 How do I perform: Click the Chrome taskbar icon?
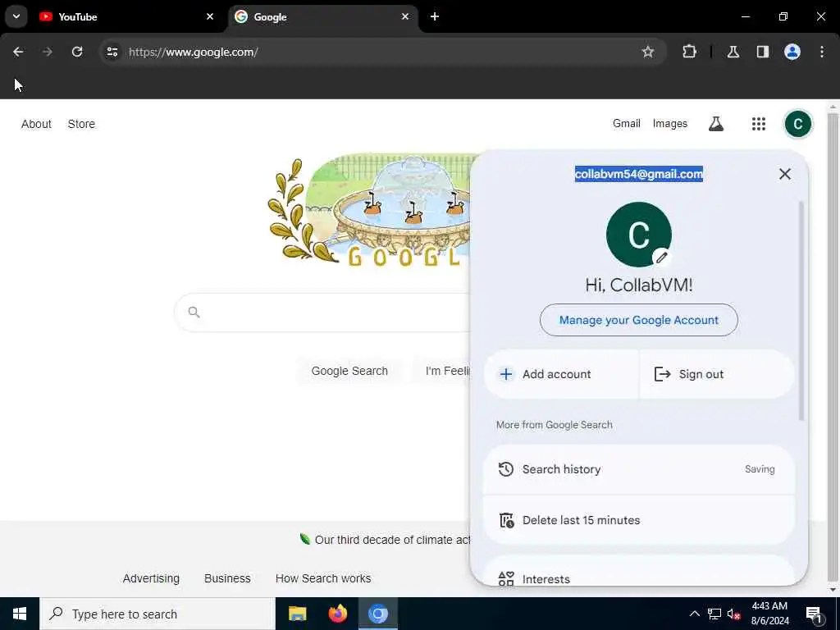click(x=377, y=614)
